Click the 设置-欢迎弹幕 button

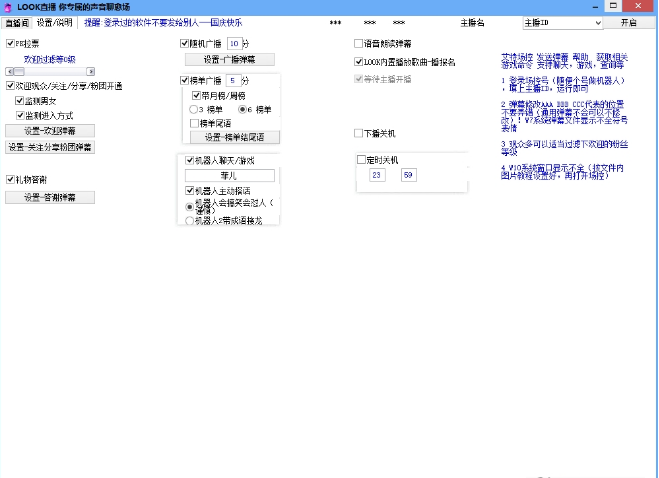click(50, 131)
